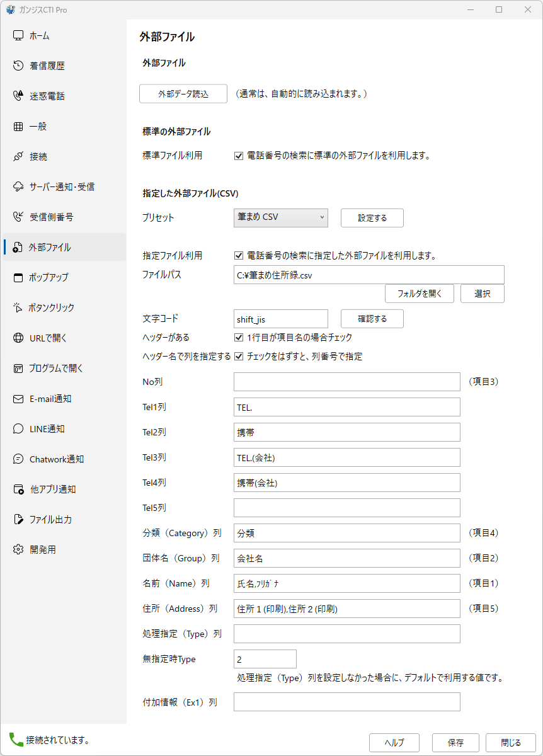Select ファイル出力 in the sidebar
Viewport: 543px width, 756px height.
[63, 520]
